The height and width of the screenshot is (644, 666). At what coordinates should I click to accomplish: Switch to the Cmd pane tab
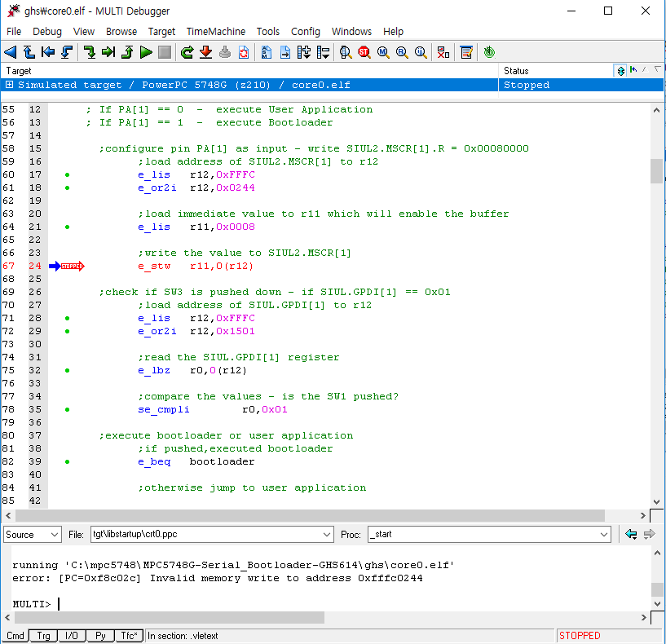point(15,636)
